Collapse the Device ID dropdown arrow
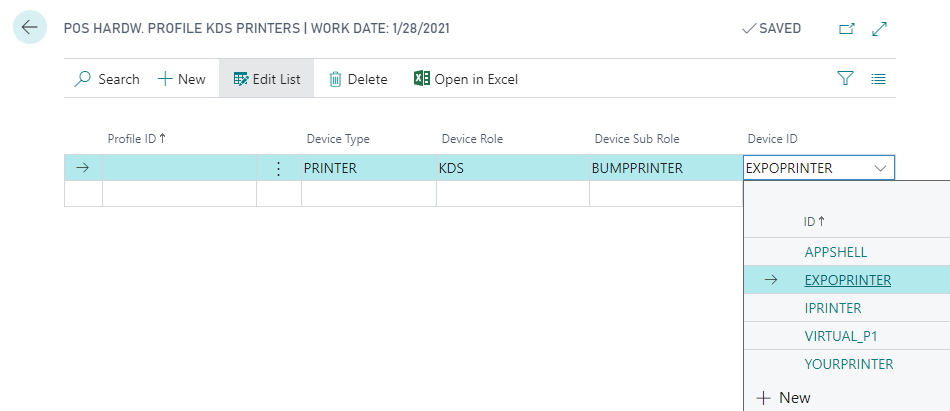 880,168
